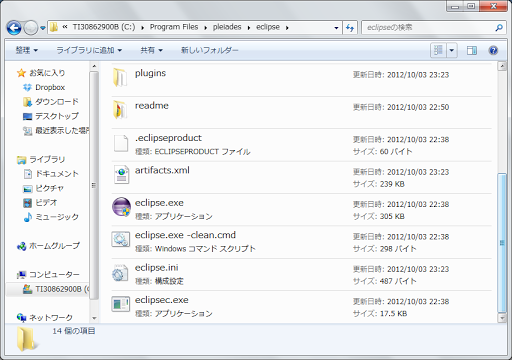
Task: Click the file list scrollbar thumb
Action: [x=502, y=243]
